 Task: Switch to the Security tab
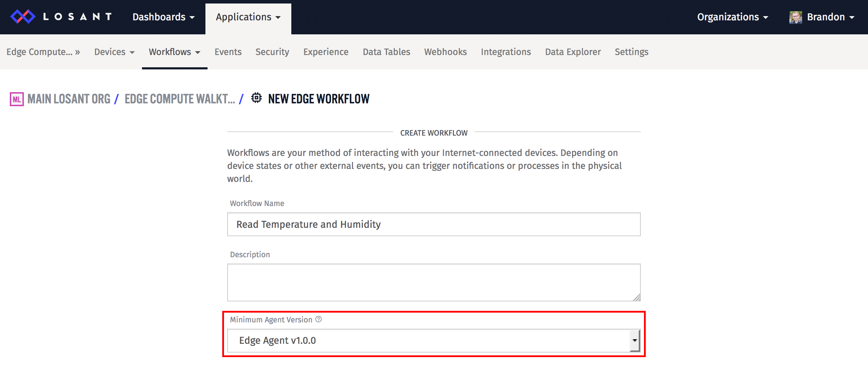coord(272,52)
